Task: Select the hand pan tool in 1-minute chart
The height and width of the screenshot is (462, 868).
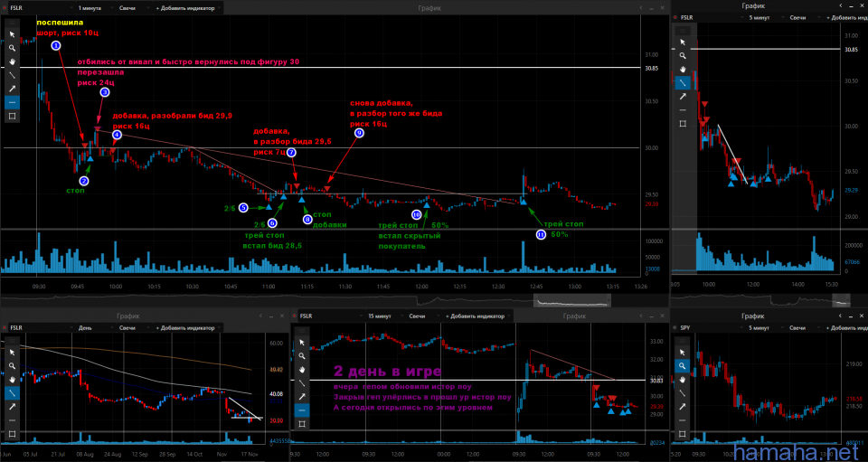Action: pyautogui.click(x=12, y=61)
